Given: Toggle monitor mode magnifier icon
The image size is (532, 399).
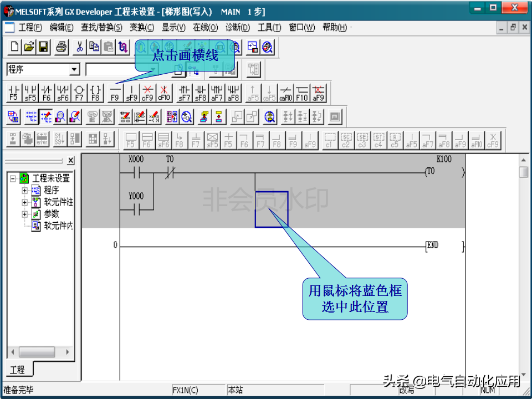Looking at the screenshot, I should pos(60,117).
